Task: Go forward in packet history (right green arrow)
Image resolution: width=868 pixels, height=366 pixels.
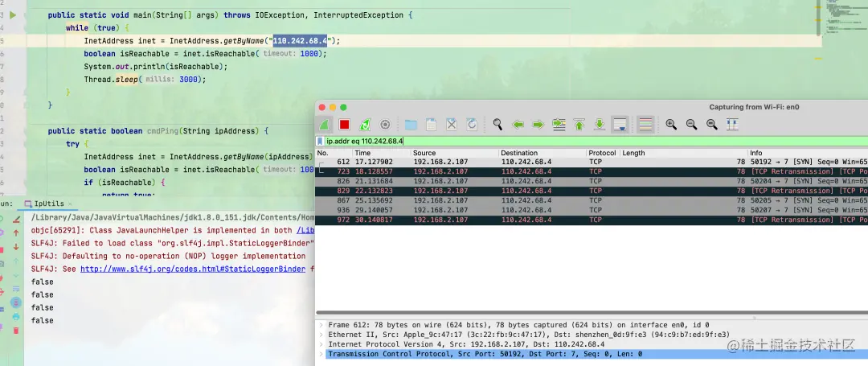Action: pos(538,125)
